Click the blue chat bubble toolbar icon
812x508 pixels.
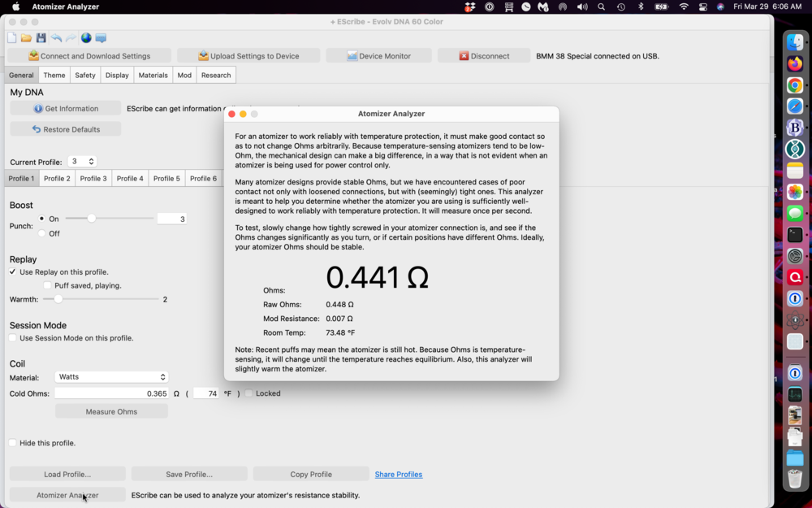tap(101, 38)
